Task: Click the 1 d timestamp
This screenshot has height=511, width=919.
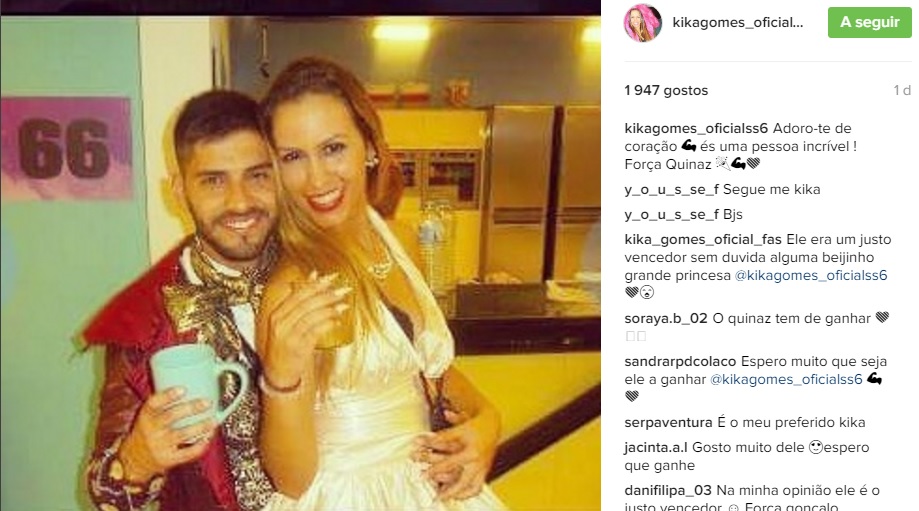Action: click(x=902, y=90)
